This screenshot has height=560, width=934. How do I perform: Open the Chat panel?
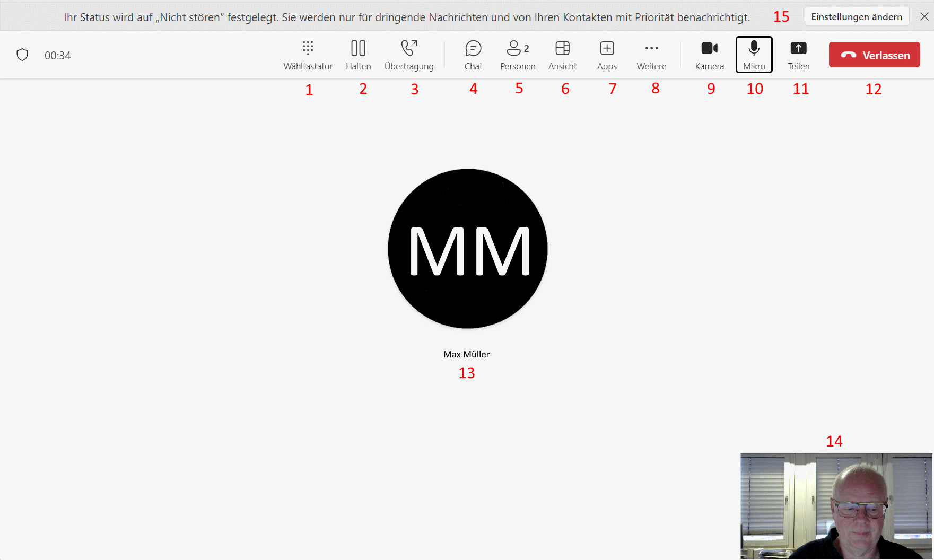coord(473,55)
